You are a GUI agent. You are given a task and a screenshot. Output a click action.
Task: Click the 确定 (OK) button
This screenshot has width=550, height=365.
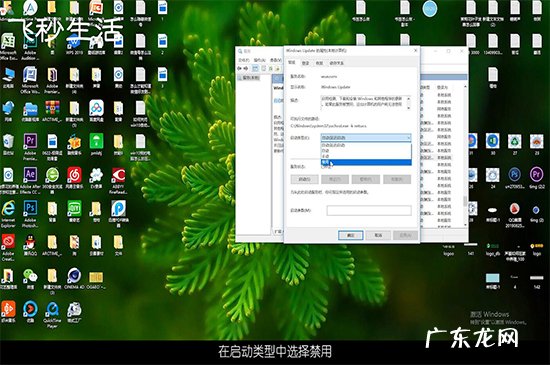(x=350, y=235)
